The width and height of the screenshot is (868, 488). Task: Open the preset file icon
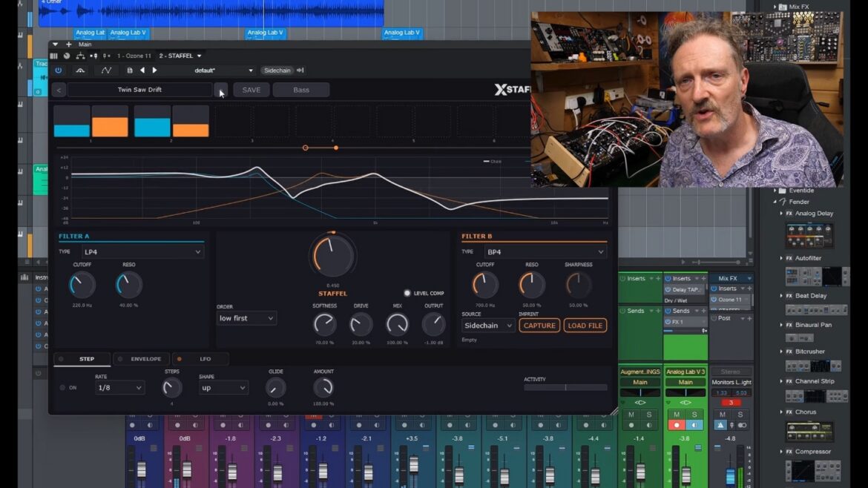point(130,70)
